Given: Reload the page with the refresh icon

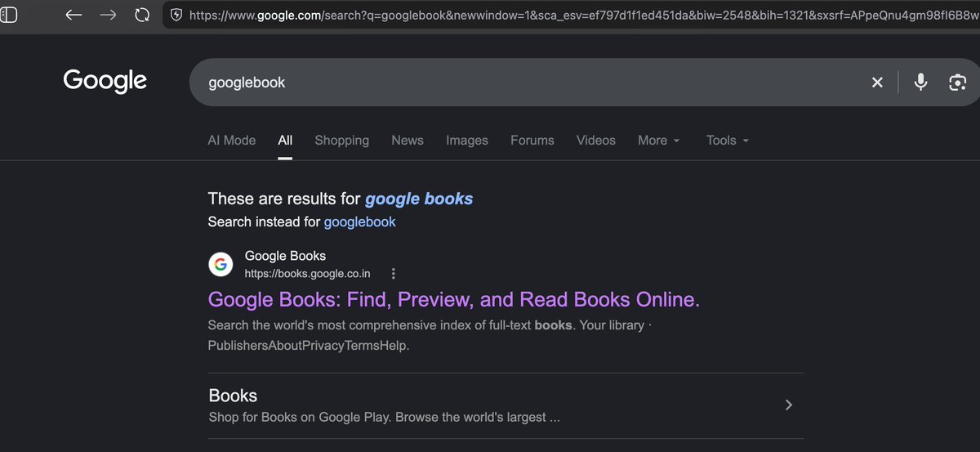Looking at the screenshot, I should [142, 15].
